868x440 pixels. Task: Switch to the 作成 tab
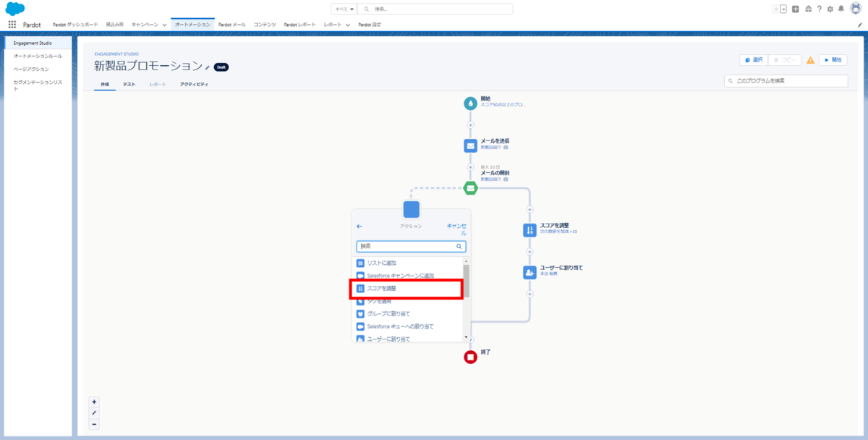tap(105, 84)
